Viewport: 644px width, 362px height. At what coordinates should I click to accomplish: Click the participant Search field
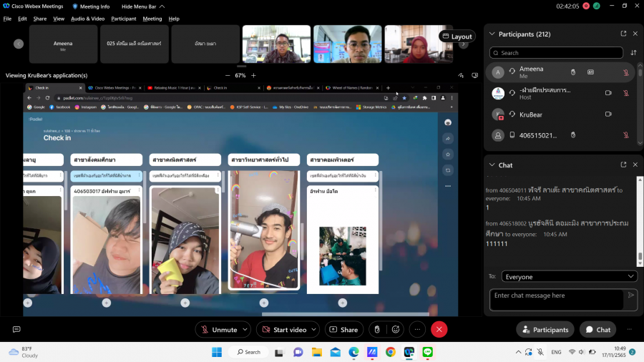point(557,53)
